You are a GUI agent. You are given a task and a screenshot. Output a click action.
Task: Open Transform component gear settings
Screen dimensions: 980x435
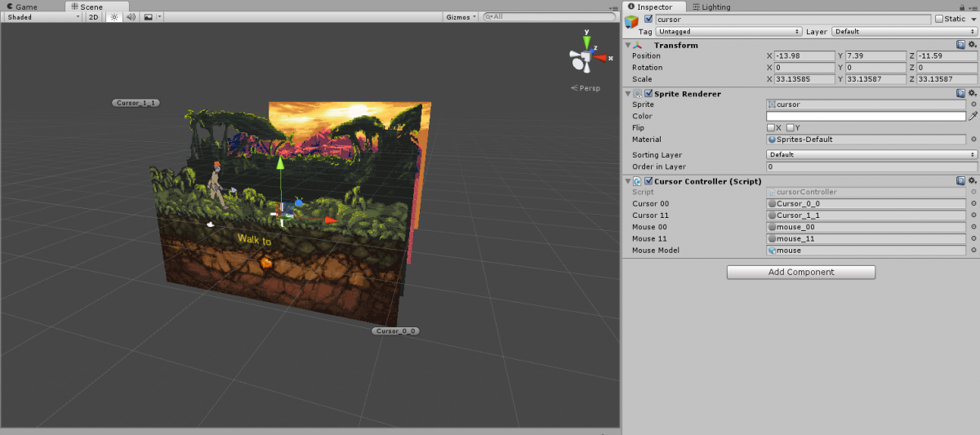[x=973, y=45]
